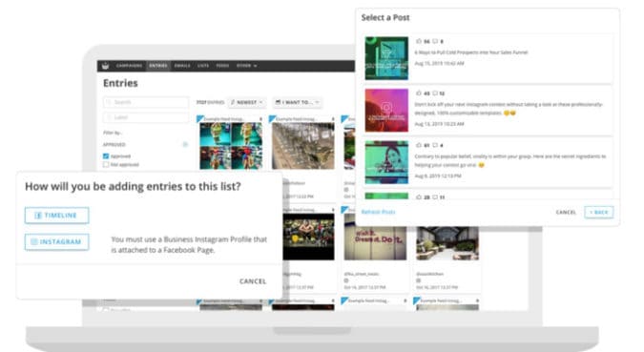Choose the Instagram option for adding entries

[x=56, y=241]
